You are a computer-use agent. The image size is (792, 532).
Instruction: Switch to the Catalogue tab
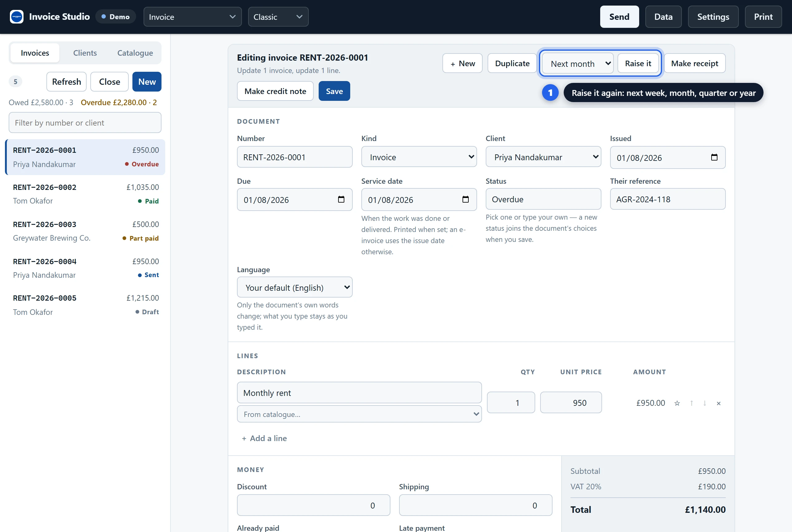pyautogui.click(x=135, y=53)
